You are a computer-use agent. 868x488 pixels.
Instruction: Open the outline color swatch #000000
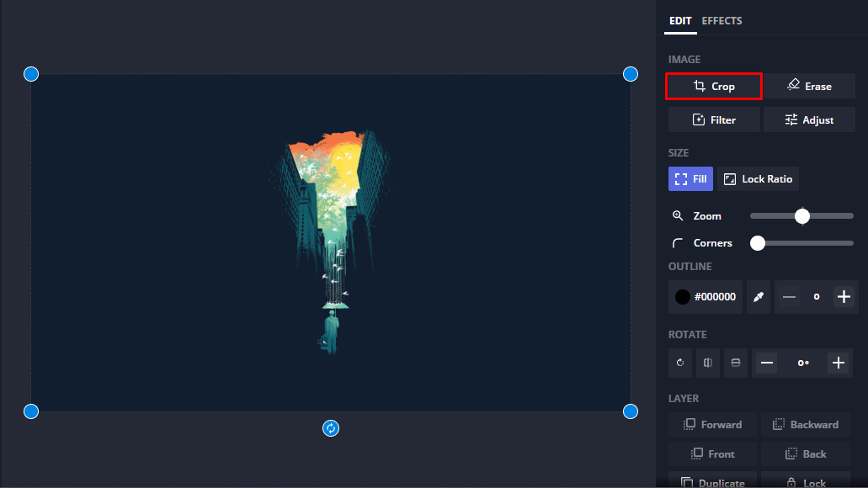pyautogui.click(x=706, y=297)
